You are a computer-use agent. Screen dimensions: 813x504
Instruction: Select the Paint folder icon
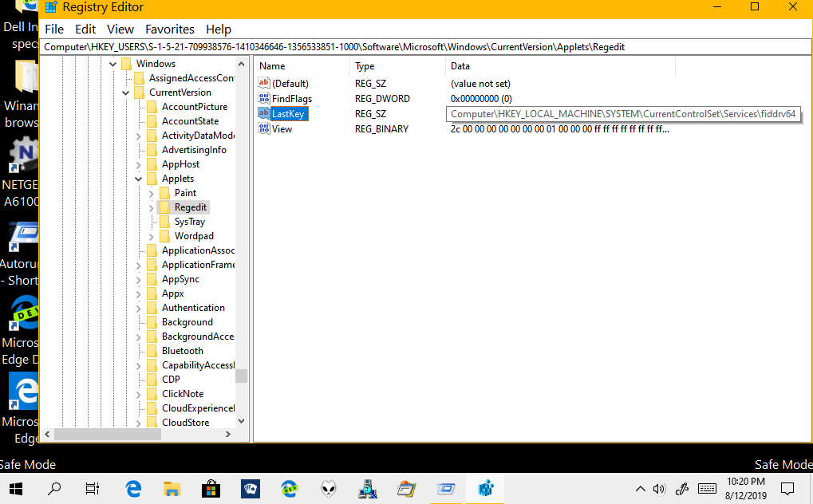click(x=165, y=193)
